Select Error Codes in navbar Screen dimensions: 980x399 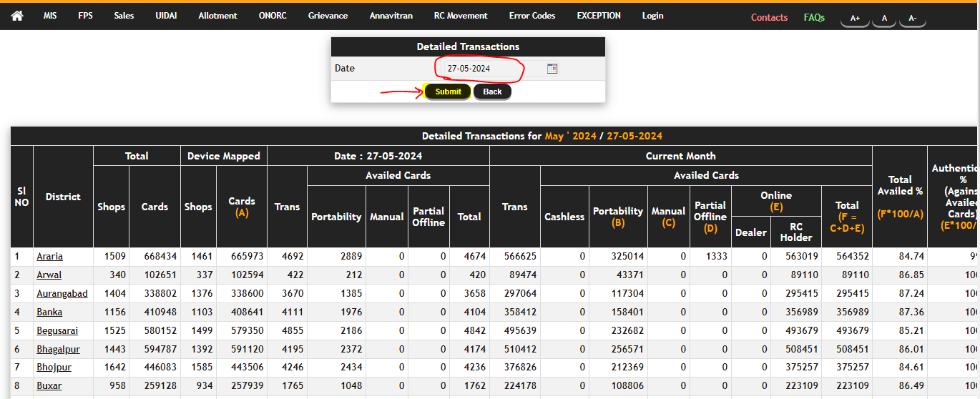pos(532,16)
